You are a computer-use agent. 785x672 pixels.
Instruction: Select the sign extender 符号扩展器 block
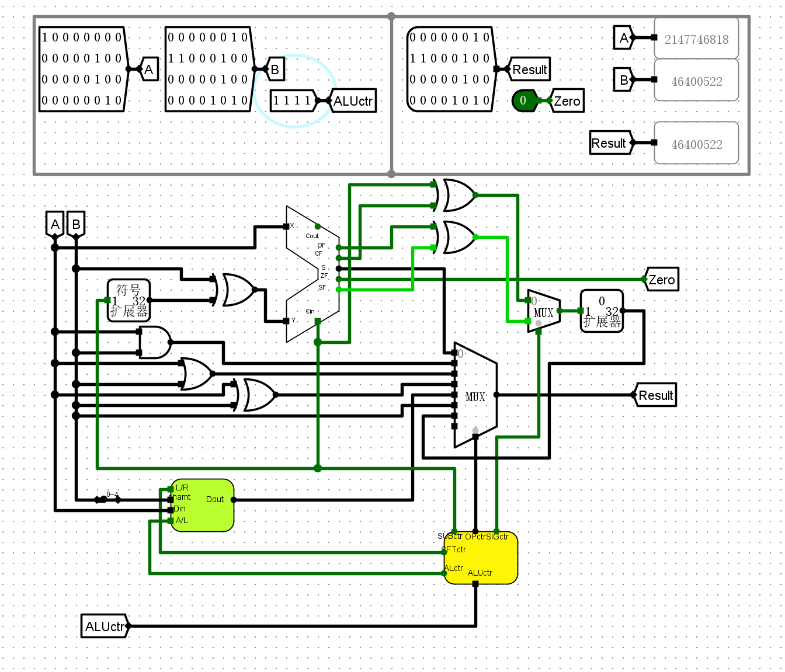coord(128,300)
